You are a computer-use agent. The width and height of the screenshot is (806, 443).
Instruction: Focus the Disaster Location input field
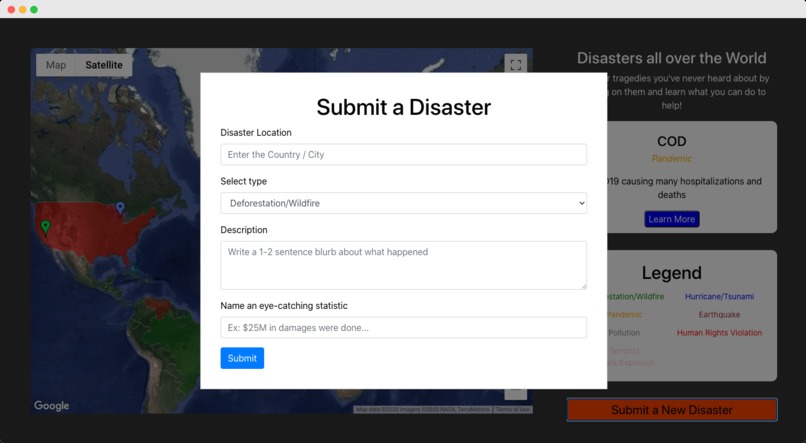point(404,155)
